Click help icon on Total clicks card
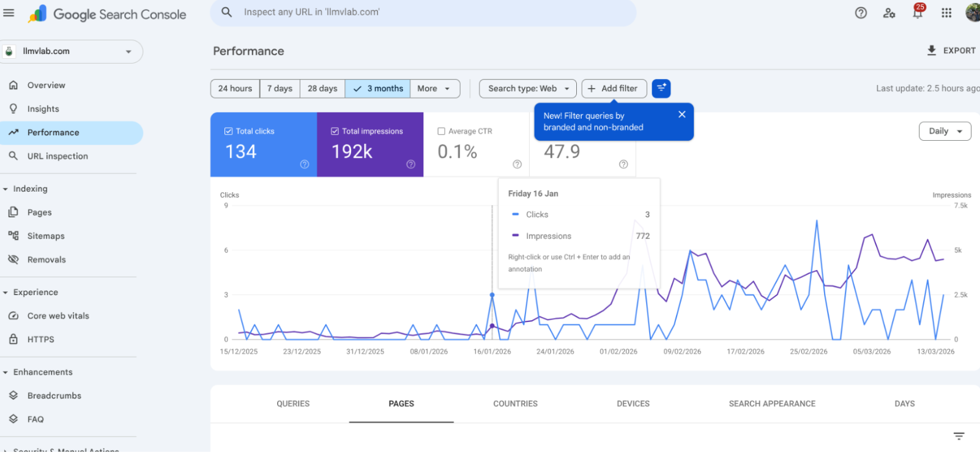This screenshot has width=980, height=453. coord(305,164)
